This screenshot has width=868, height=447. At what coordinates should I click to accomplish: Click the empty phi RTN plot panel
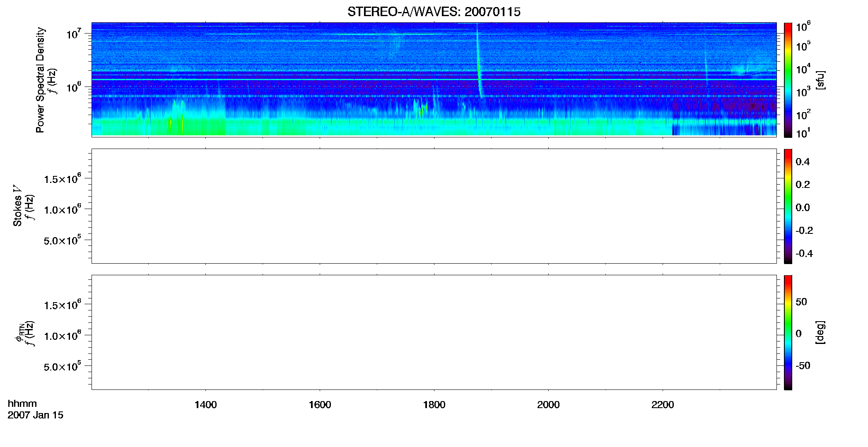pos(434,332)
